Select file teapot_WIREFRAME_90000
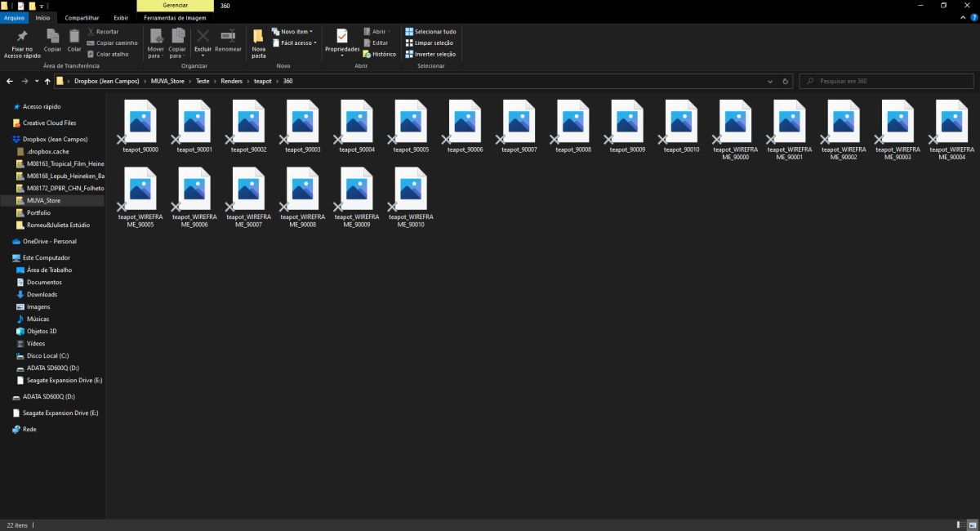The image size is (980, 531). pyautogui.click(x=735, y=130)
